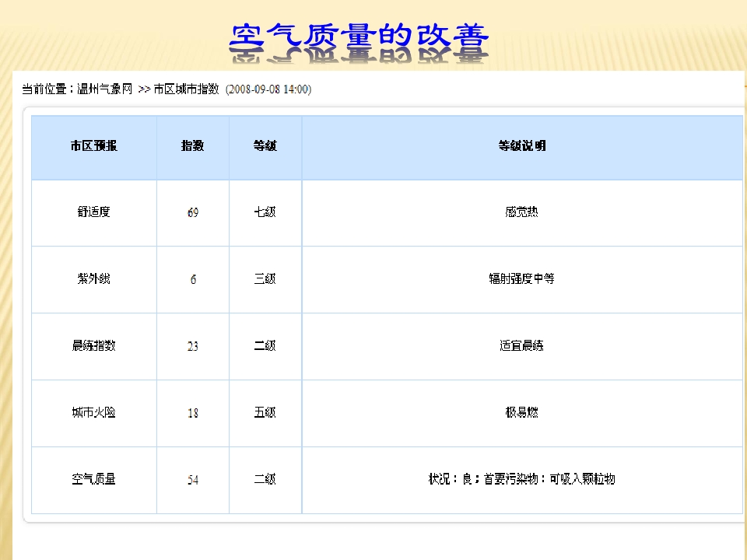Image resolution: width=747 pixels, height=560 pixels.
Task: Click the 舒适度 row label
Action: pyautogui.click(x=93, y=212)
